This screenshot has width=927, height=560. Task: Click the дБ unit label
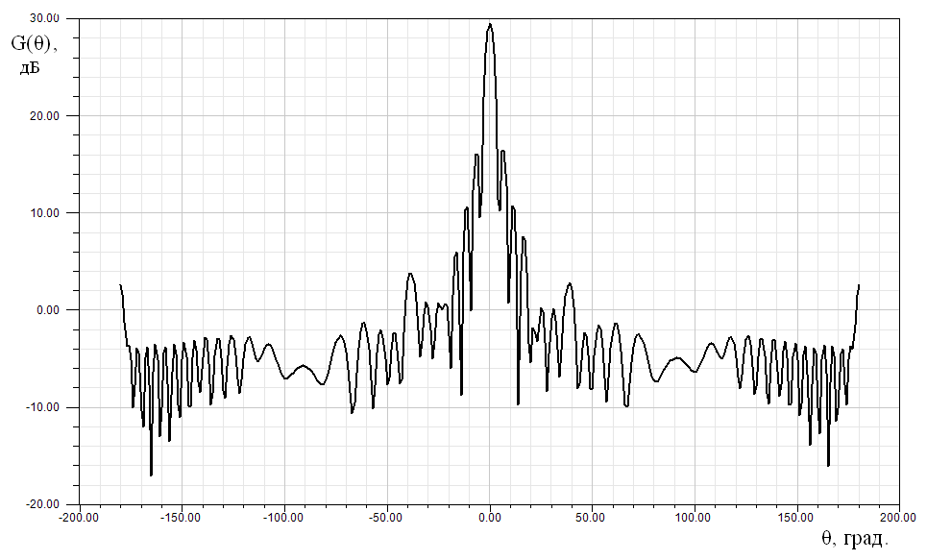[29, 68]
